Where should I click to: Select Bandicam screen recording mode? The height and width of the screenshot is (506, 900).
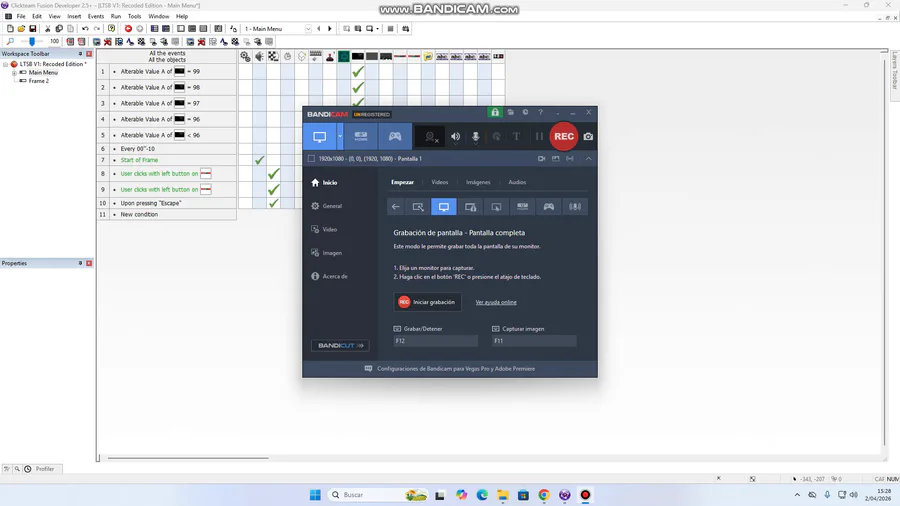point(320,137)
